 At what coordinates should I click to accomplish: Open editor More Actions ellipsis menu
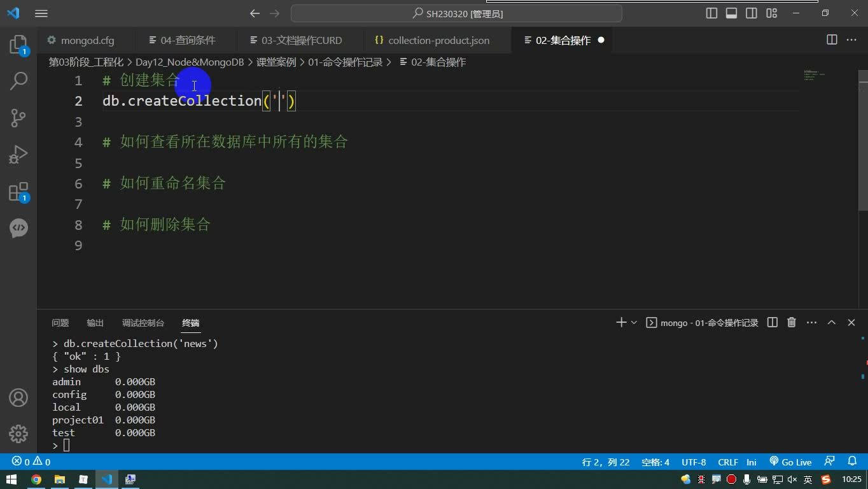851,40
